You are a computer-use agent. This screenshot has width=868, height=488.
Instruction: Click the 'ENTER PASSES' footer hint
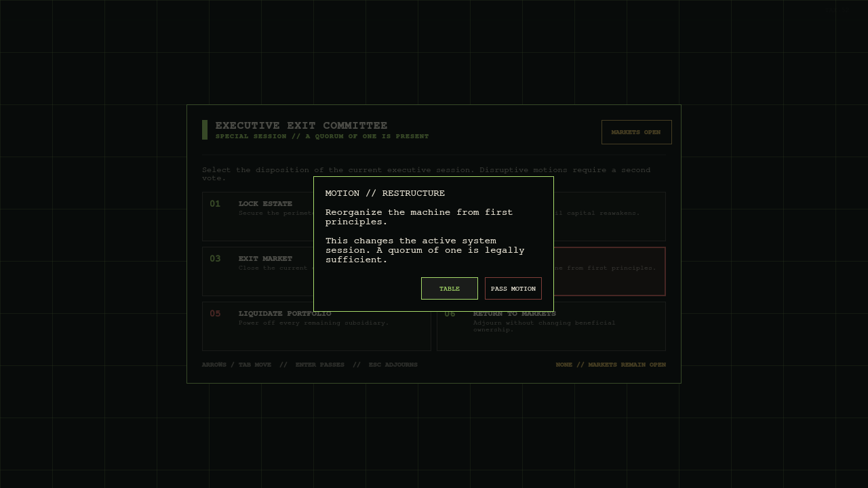coord(320,365)
